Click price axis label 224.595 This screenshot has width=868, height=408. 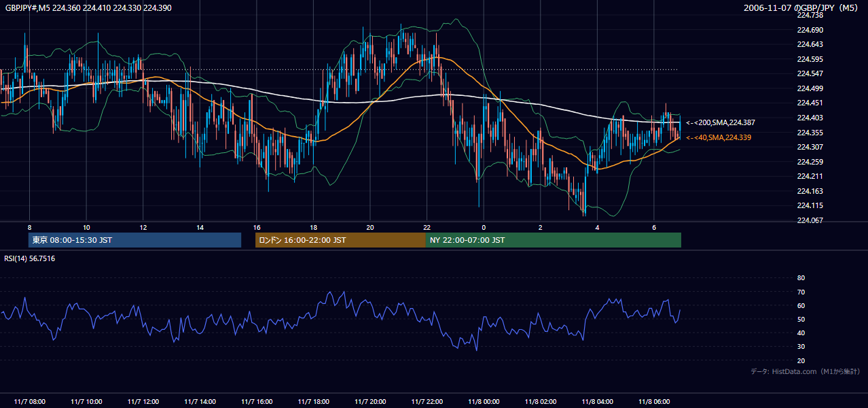[x=810, y=59]
